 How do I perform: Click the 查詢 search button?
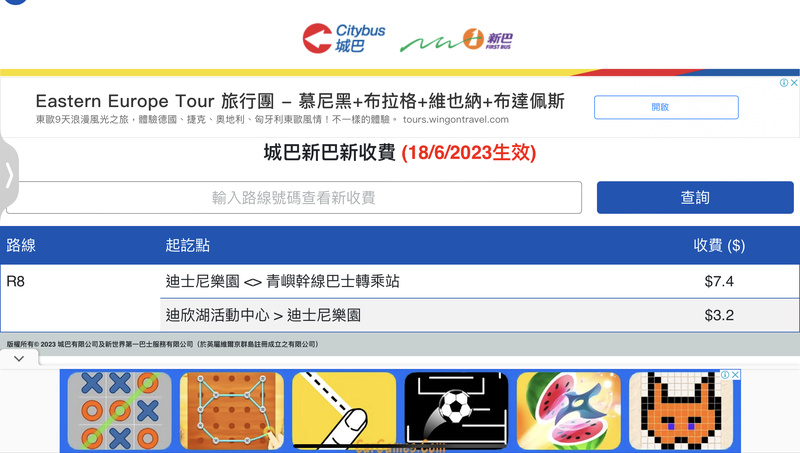(695, 197)
